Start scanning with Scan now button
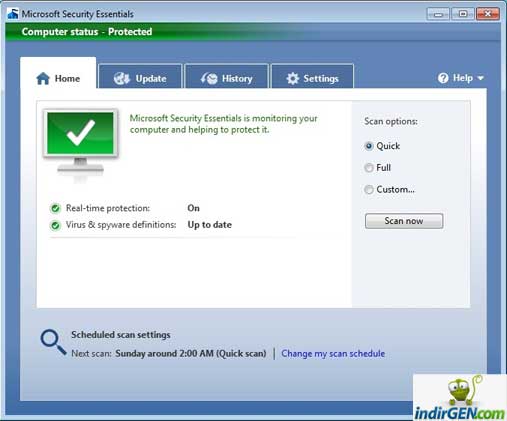 404,221
